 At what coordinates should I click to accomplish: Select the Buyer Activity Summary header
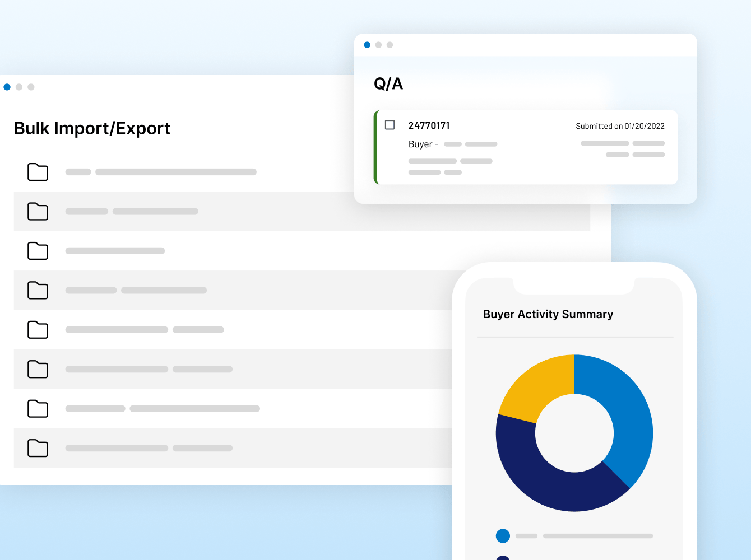pos(548,314)
